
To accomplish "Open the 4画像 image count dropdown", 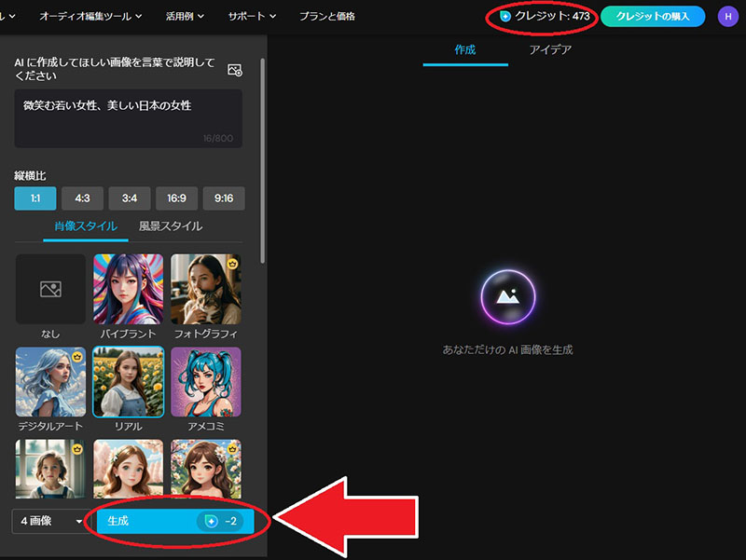I will pyautogui.click(x=48, y=522).
